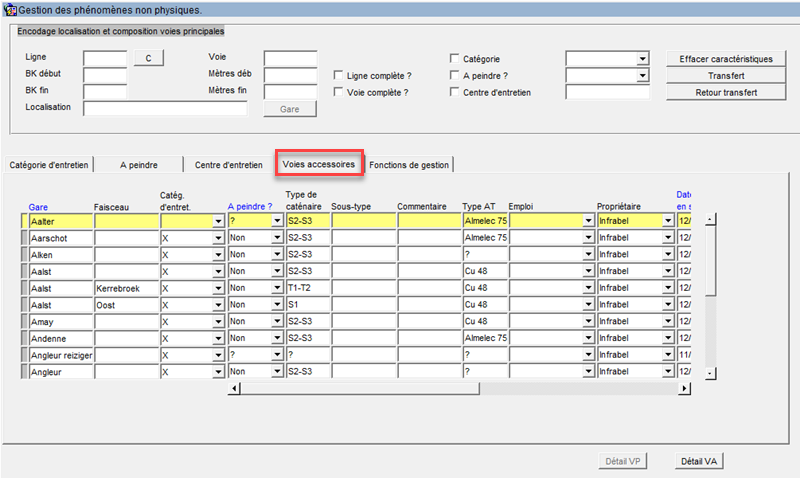This screenshot has width=800, height=478.
Task: Open Propriétaire dropdown for Aalst Kerrebroek row
Action: [x=668, y=288]
